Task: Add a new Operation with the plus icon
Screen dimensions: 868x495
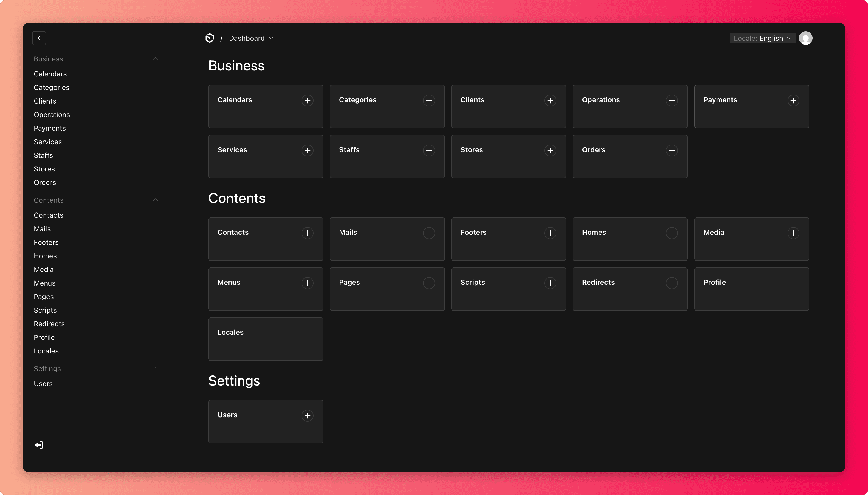Action: click(672, 101)
